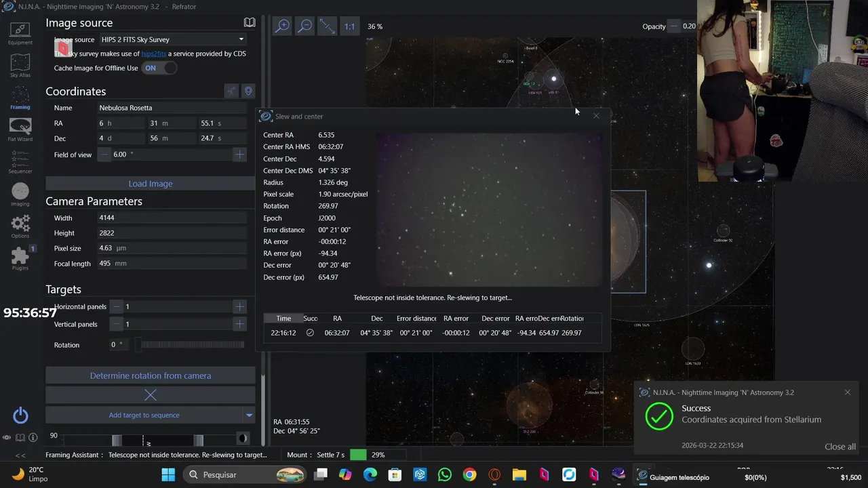Click the fit-to-view diagonal arrows icon
Viewport: 868px width, 488px height.
pyautogui.click(x=327, y=26)
